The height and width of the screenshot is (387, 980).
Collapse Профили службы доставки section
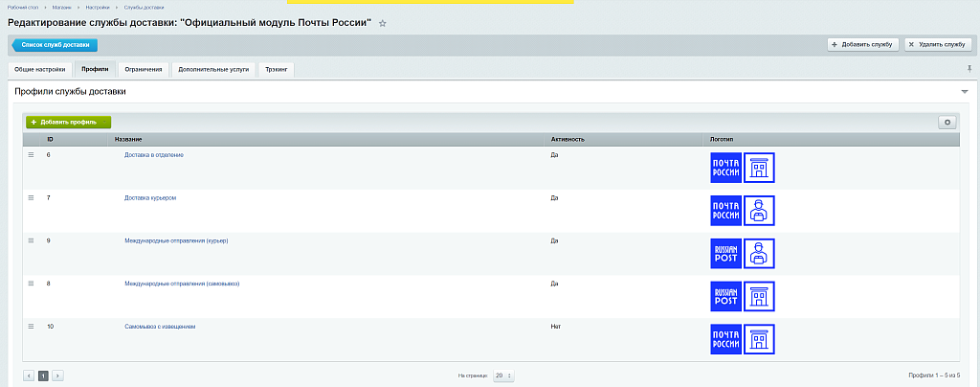tap(964, 92)
